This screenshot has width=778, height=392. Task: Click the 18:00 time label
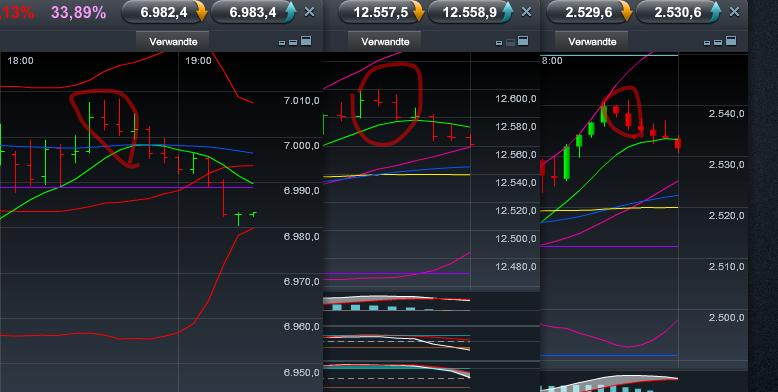(20, 61)
